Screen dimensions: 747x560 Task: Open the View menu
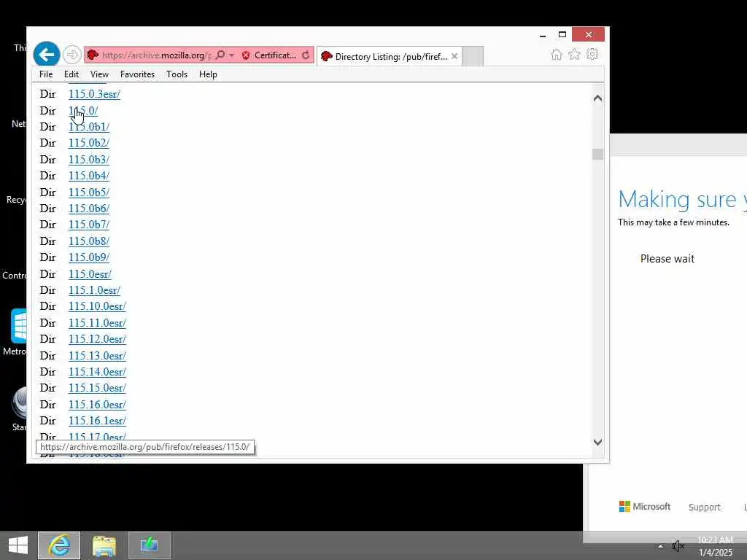tap(99, 74)
